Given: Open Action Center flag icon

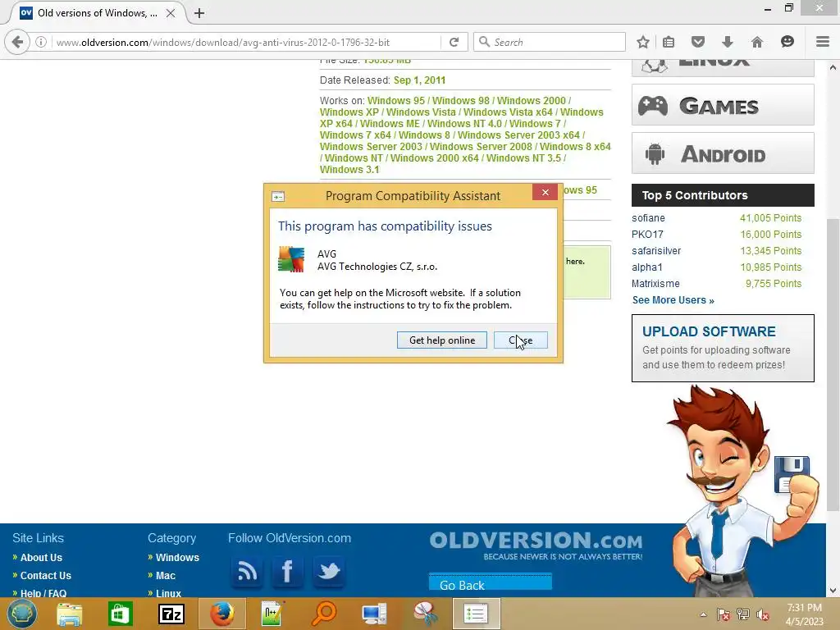Looking at the screenshot, I should pyautogui.click(x=723, y=614).
